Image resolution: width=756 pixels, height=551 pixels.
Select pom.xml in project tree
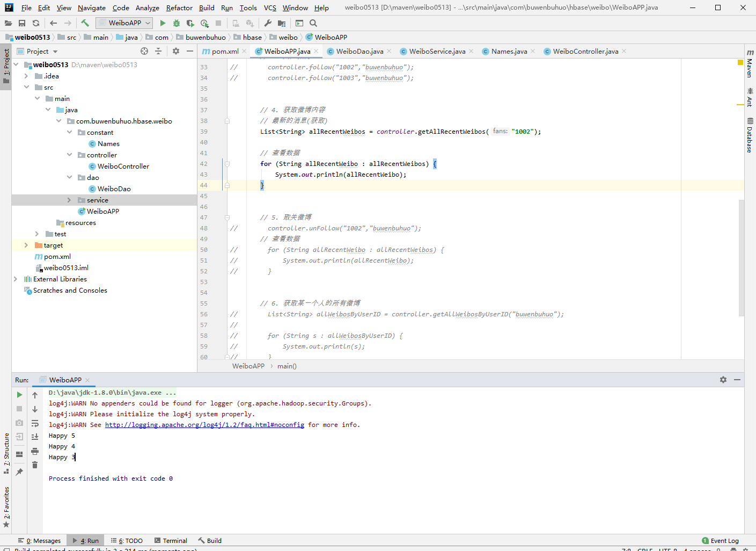57,256
